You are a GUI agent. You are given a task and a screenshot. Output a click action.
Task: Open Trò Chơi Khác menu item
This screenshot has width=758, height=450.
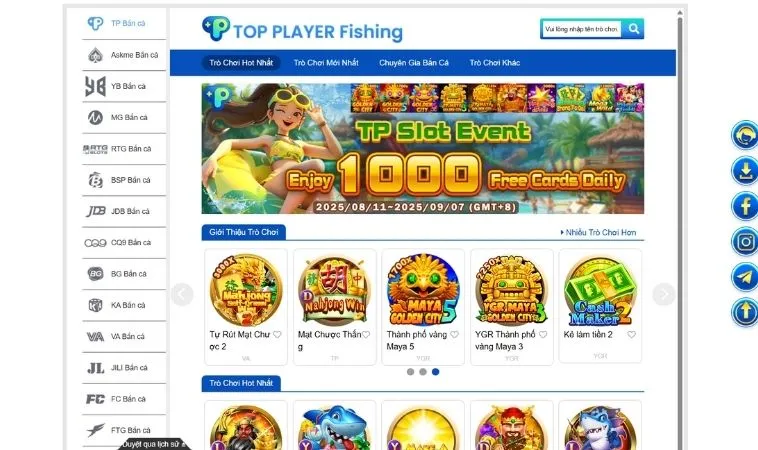[x=495, y=63]
